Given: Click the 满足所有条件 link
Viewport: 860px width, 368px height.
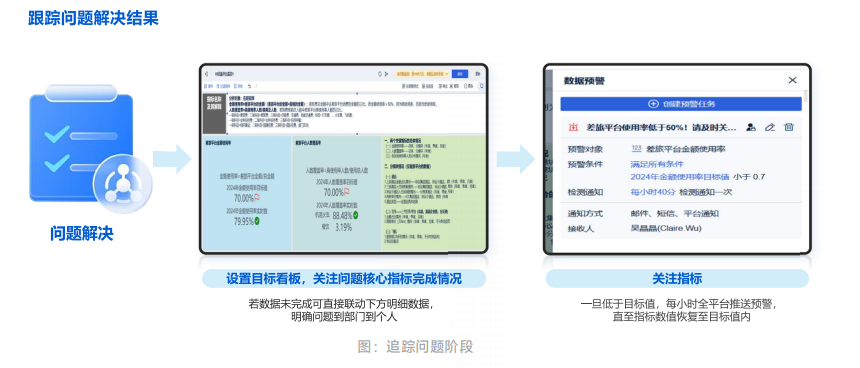Looking at the screenshot, I should coord(657,164).
